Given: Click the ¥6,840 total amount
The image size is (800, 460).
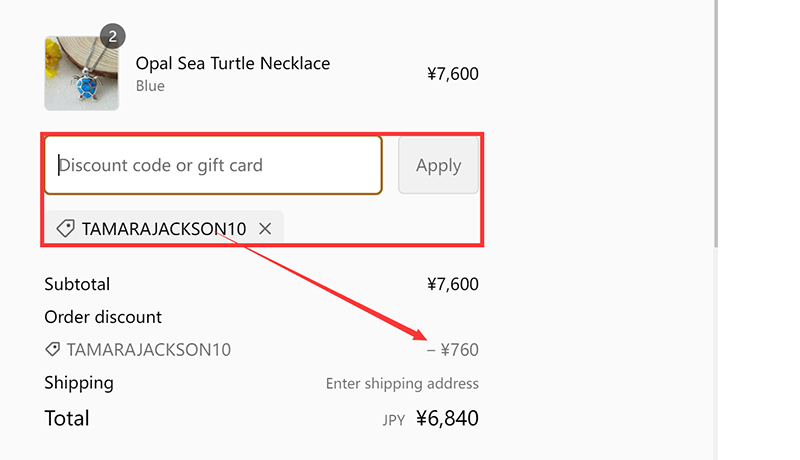Looking at the screenshot, I should click(x=447, y=418).
